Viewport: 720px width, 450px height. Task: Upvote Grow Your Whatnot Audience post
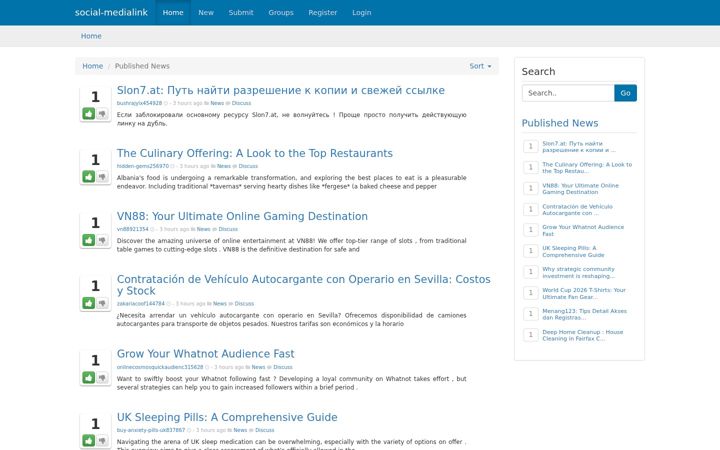click(x=89, y=377)
